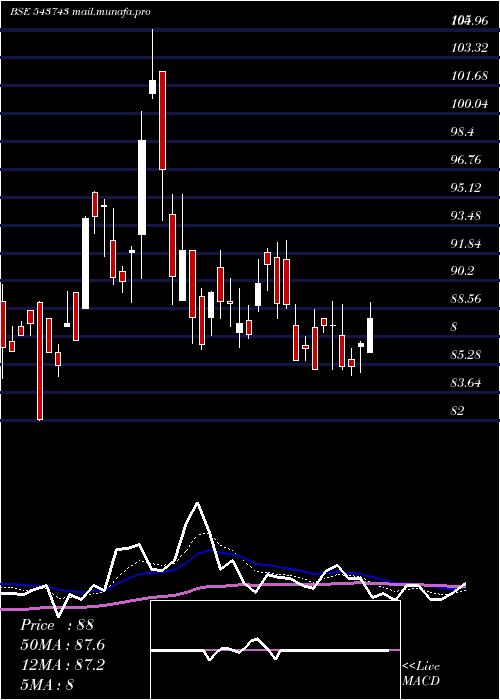Click the '12MA : 87.2' readout
This screenshot has height=700, width=500.
pos(62,665)
